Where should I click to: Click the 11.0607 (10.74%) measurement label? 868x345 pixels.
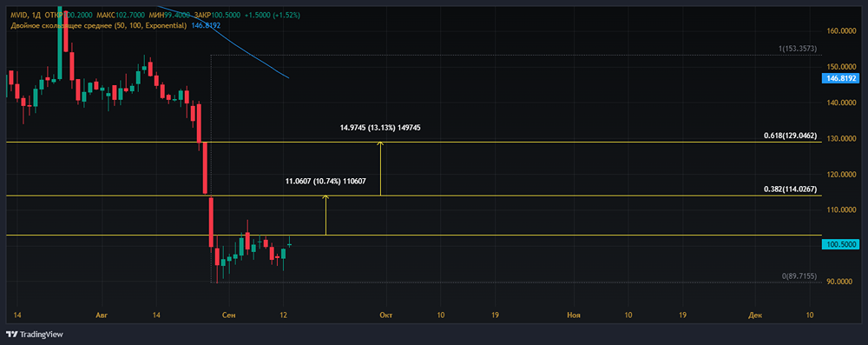pos(325,182)
